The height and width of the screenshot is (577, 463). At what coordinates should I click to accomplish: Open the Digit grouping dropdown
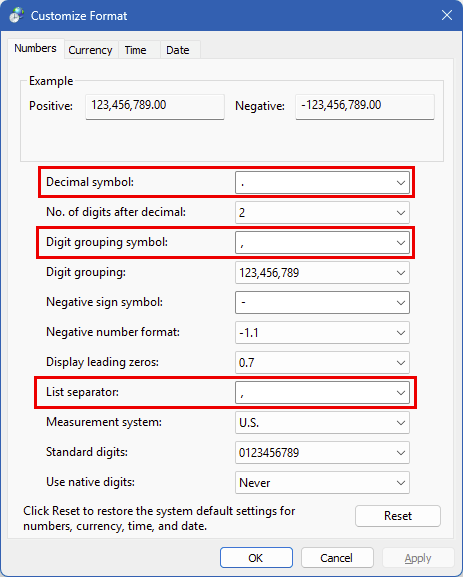[x=322, y=273]
